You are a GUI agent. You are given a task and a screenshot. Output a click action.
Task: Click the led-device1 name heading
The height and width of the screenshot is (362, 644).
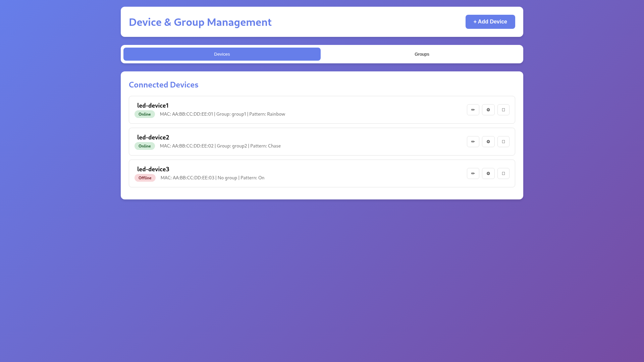153,105
